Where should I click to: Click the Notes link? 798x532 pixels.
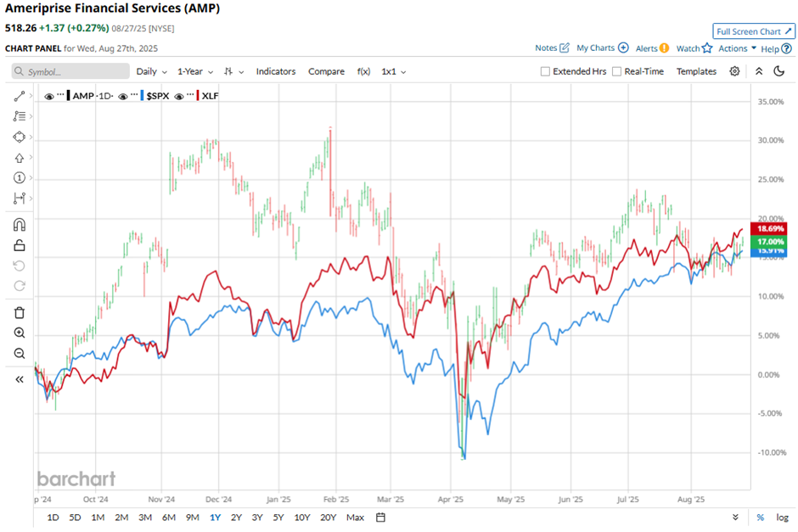pyautogui.click(x=546, y=48)
